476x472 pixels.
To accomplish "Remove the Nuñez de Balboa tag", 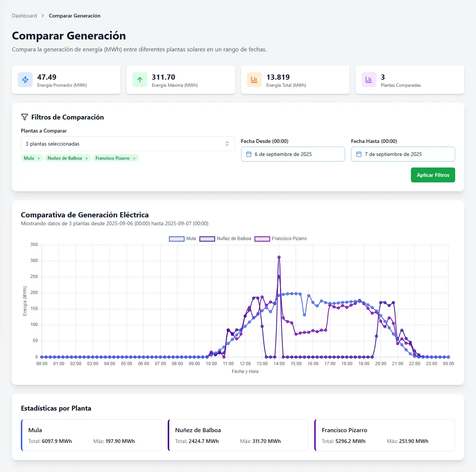I will 87,158.
